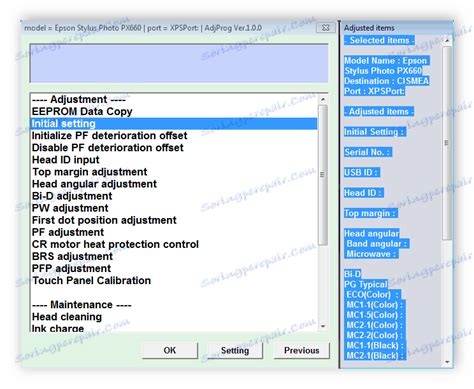Click the MC1-1(Black) : line
The width and height of the screenshot is (474, 389).
375,345
